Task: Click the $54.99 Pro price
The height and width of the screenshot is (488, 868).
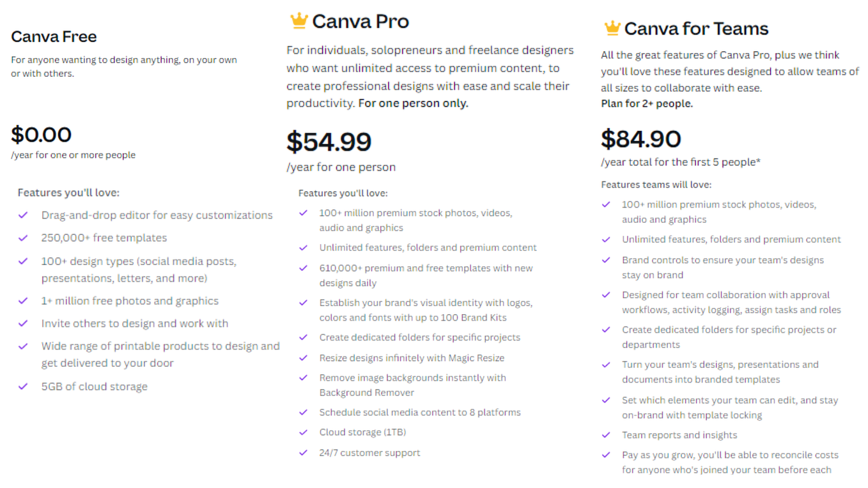Action: coord(329,142)
